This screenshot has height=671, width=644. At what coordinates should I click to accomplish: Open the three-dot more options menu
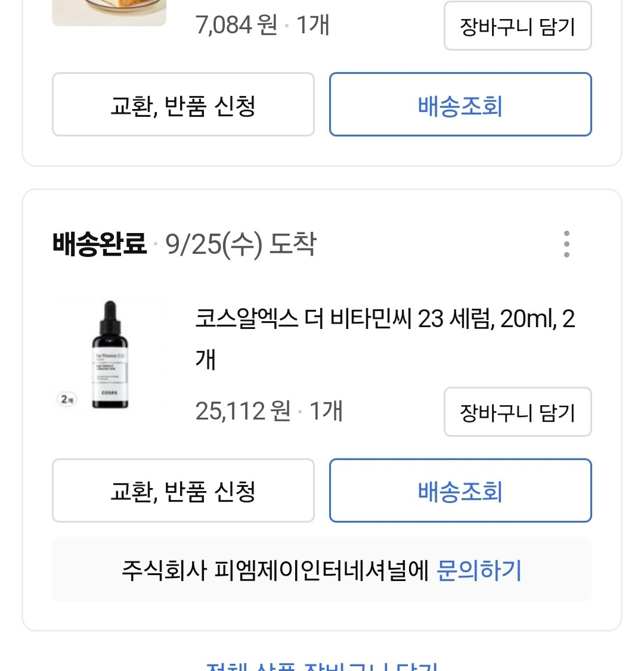tap(566, 244)
